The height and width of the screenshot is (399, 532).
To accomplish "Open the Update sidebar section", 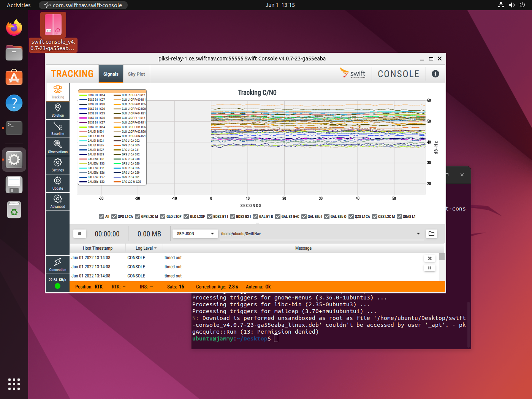I will pos(58,184).
